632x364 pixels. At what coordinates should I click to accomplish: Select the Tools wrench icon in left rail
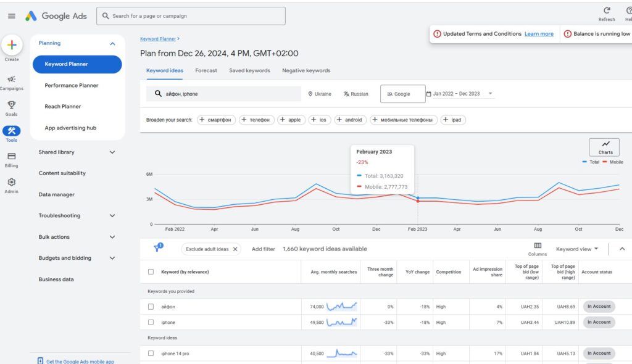(x=12, y=131)
